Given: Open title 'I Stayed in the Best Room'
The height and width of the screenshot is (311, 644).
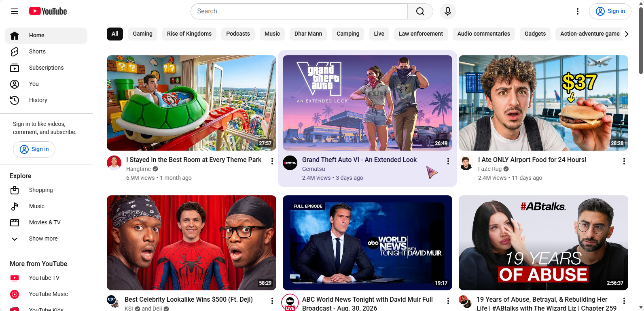Looking at the screenshot, I should coord(194,160).
